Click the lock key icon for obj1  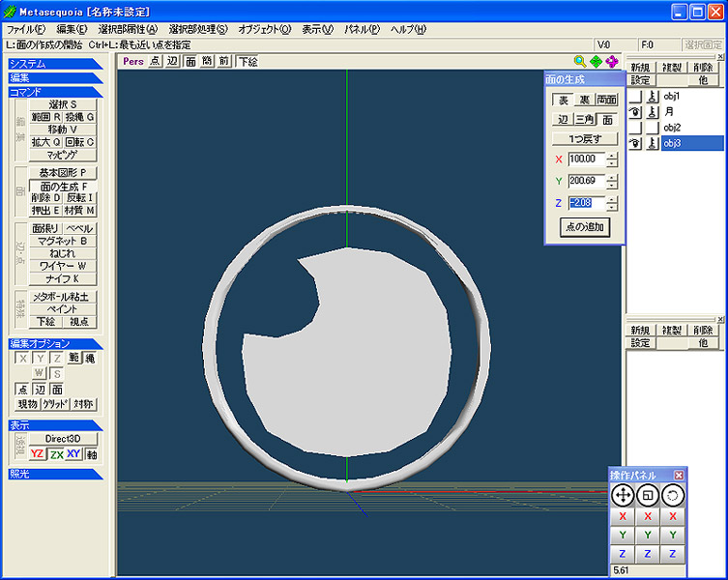[653, 97]
